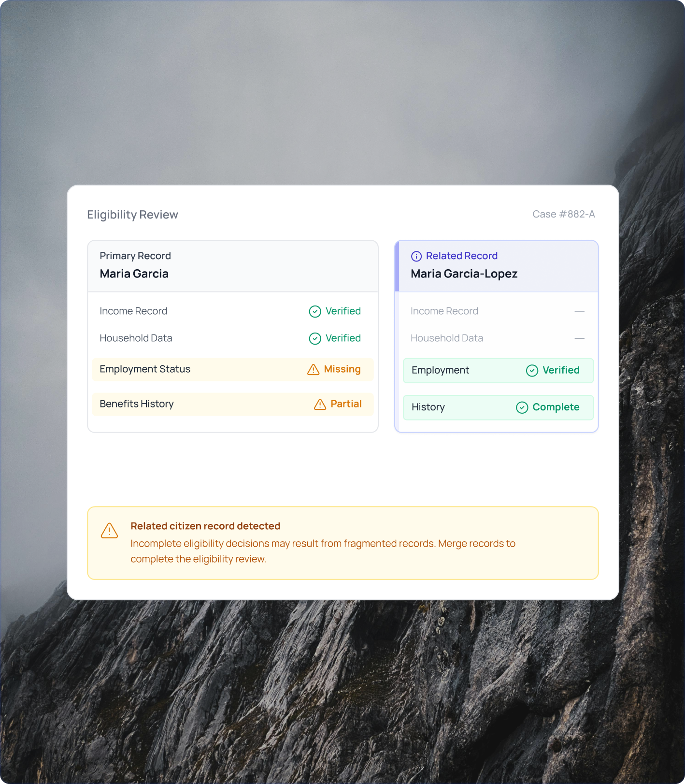Click Household Data in the Primary Record card
685x784 pixels.
[x=136, y=338]
